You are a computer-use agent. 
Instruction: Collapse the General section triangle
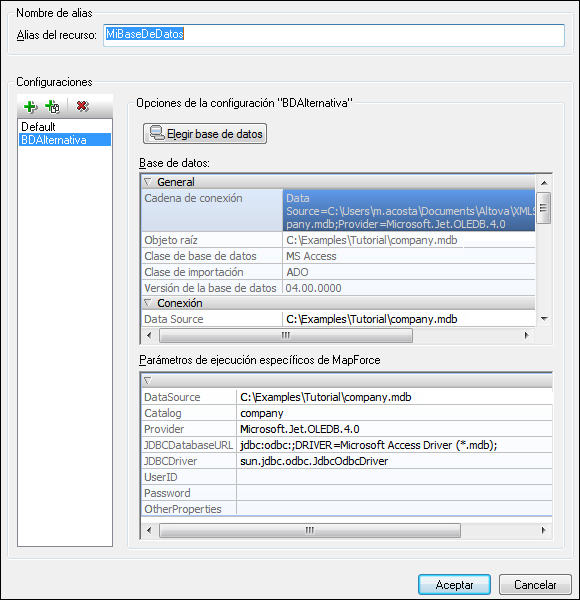(148, 182)
